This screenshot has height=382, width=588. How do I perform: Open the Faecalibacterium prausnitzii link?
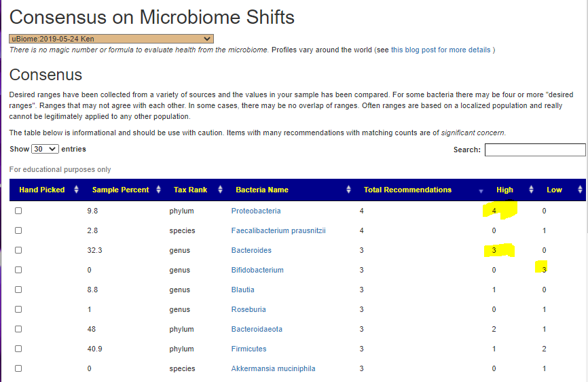click(278, 230)
